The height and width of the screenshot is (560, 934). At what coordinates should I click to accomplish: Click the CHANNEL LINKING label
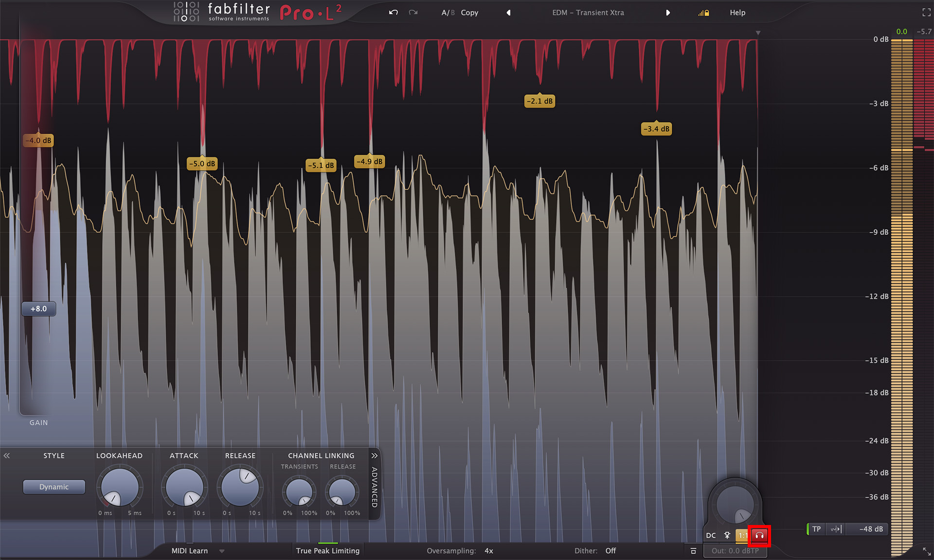click(x=321, y=455)
